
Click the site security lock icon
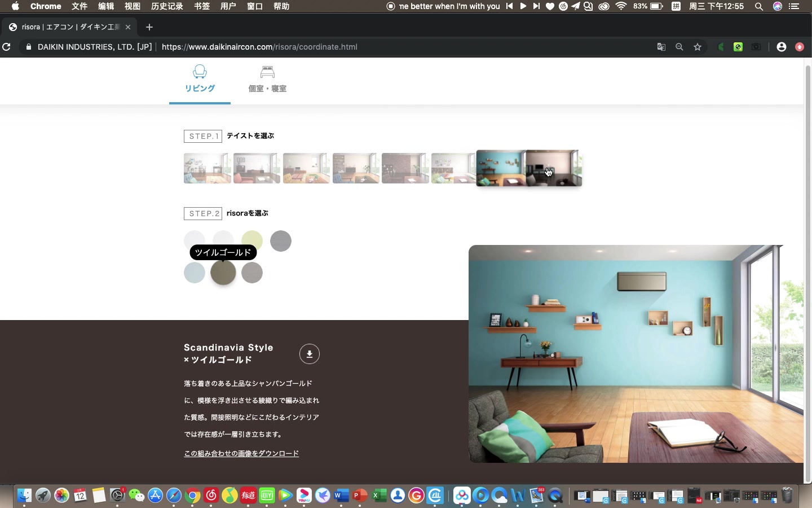[29, 47]
